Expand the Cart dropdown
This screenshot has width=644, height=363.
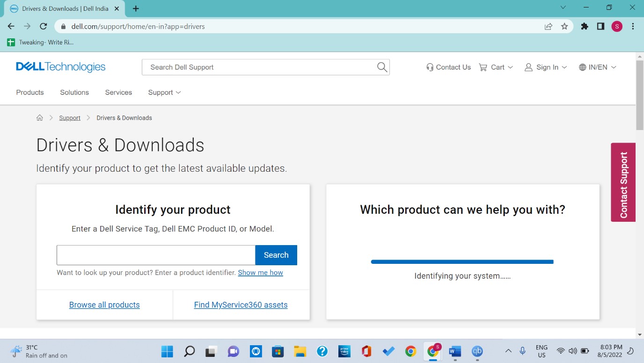click(496, 67)
